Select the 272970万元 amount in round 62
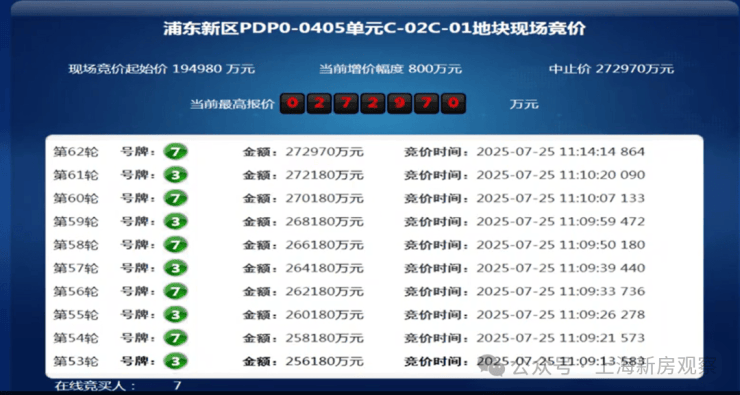The image size is (740, 395). point(324,152)
